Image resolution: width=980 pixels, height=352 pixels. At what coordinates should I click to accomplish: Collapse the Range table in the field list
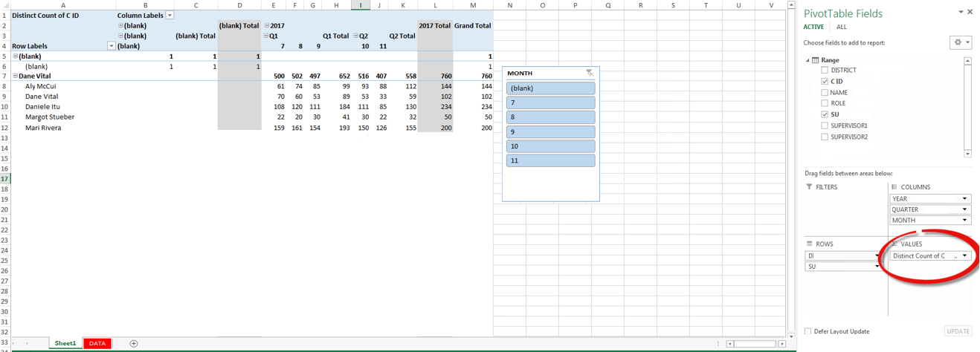coord(808,60)
